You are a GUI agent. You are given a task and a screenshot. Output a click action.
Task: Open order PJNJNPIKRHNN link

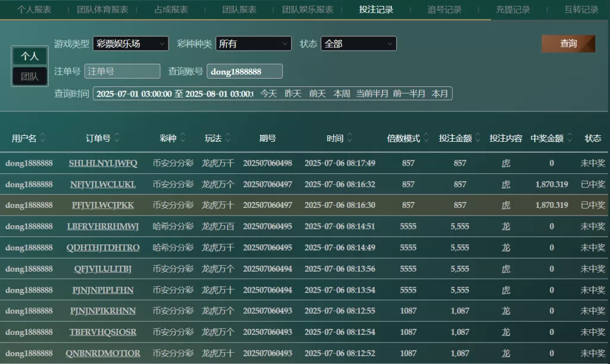[x=103, y=311]
